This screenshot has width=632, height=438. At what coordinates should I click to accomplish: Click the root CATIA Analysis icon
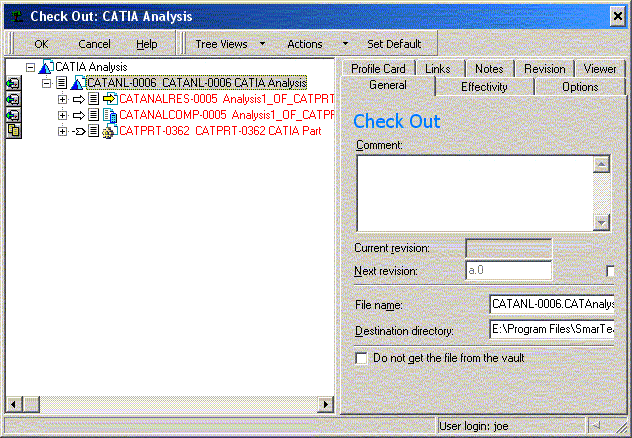click(x=45, y=67)
